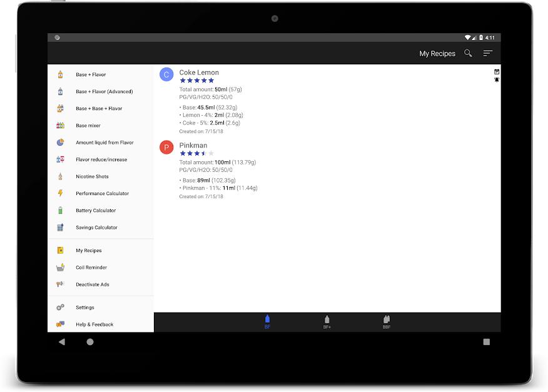Tap 'Total amount: 50ml' in Coke Lemon
The height and width of the screenshot is (392, 548).
point(210,89)
